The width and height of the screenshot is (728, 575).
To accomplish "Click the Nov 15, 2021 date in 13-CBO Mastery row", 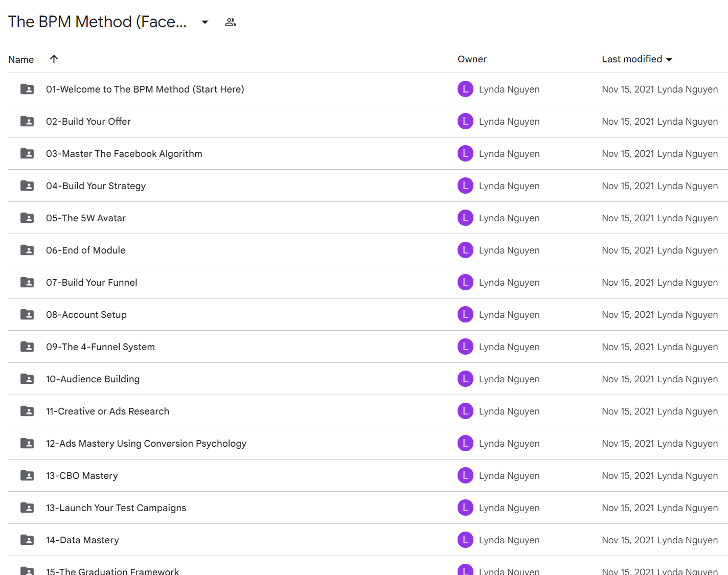I will pos(628,475).
